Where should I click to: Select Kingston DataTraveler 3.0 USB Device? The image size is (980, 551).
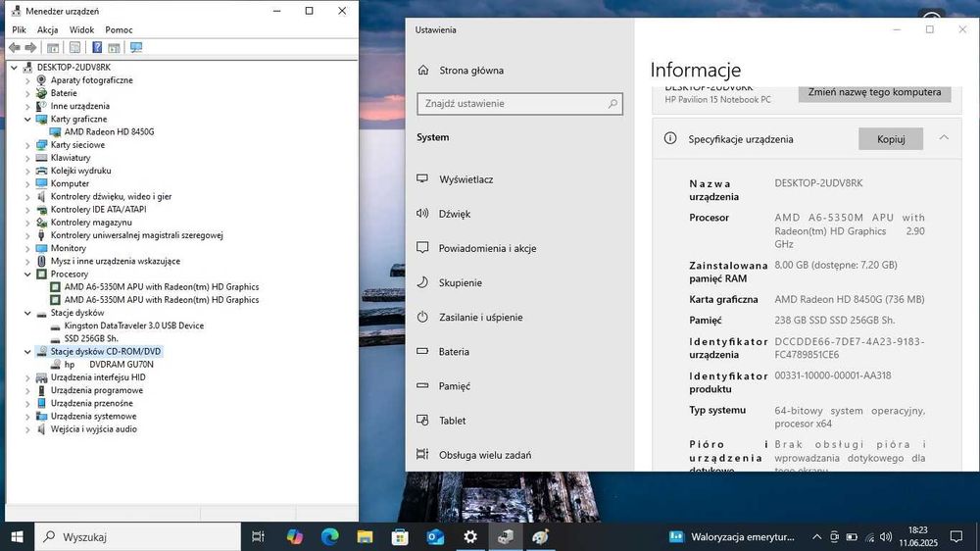pos(133,326)
